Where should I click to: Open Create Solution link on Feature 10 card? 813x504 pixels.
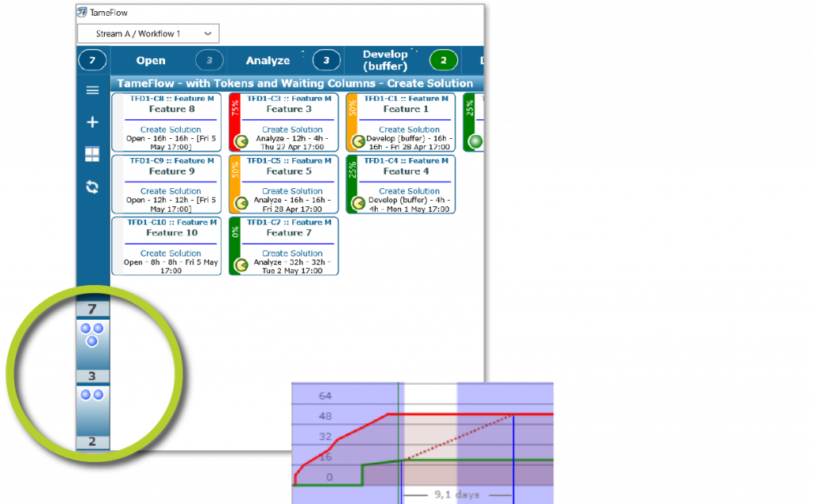coord(171,253)
